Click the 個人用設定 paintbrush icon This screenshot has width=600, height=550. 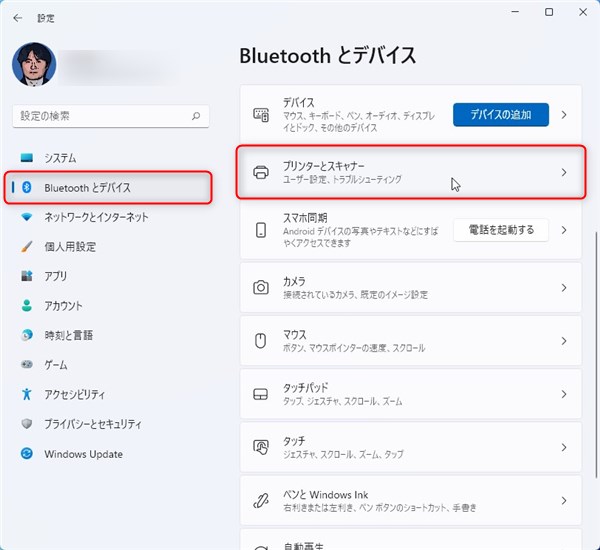point(26,246)
